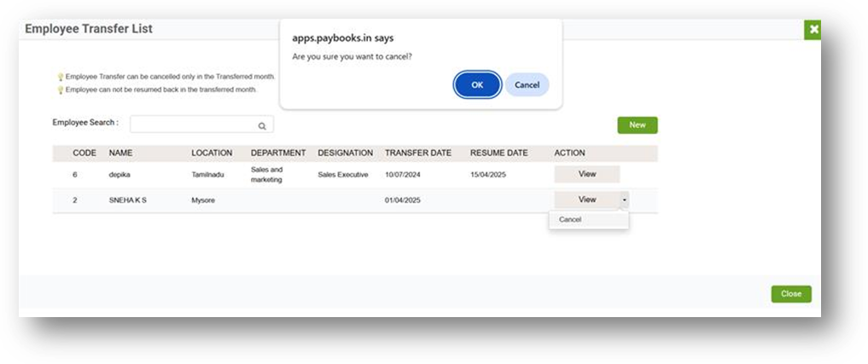The width and height of the screenshot is (868, 364).
Task: Toggle dropdown arrow next to SNEHA's View
Action: pyautogui.click(x=625, y=199)
